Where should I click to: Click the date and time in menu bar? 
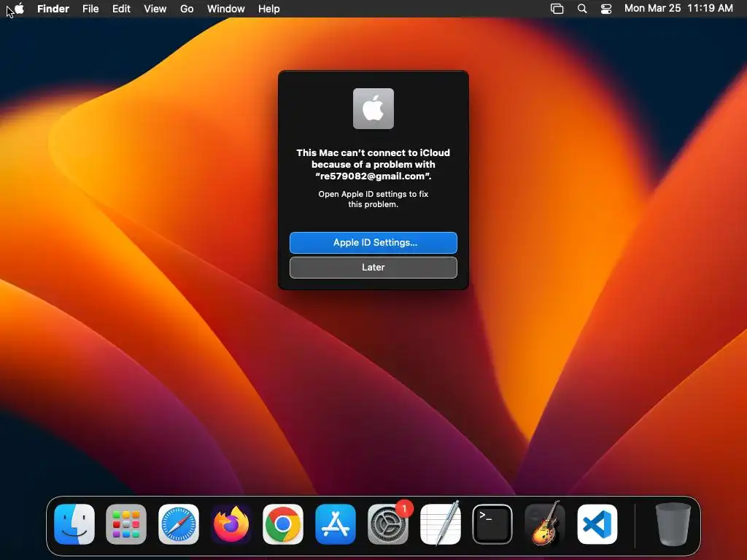678,9
